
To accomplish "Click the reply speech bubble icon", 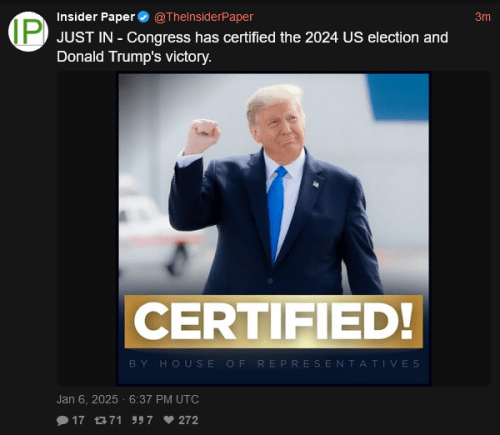I will coord(62,420).
